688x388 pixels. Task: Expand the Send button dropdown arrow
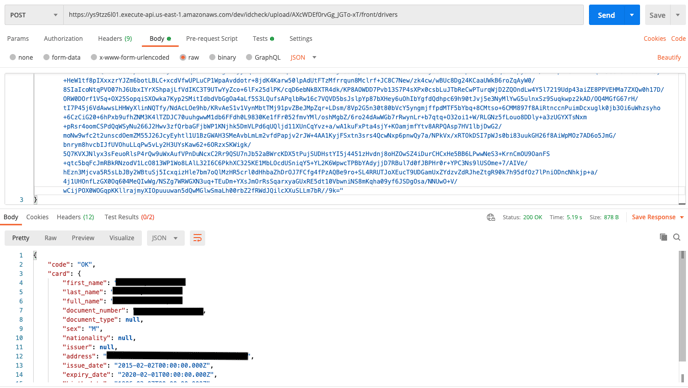tap(631, 15)
